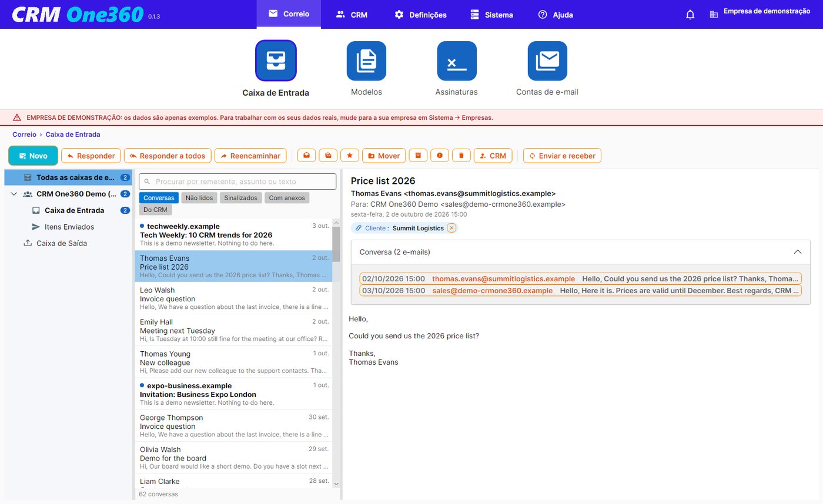Screen dimensions: 823x504
Task: Star the selected email
Action: click(x=349, y=156)
